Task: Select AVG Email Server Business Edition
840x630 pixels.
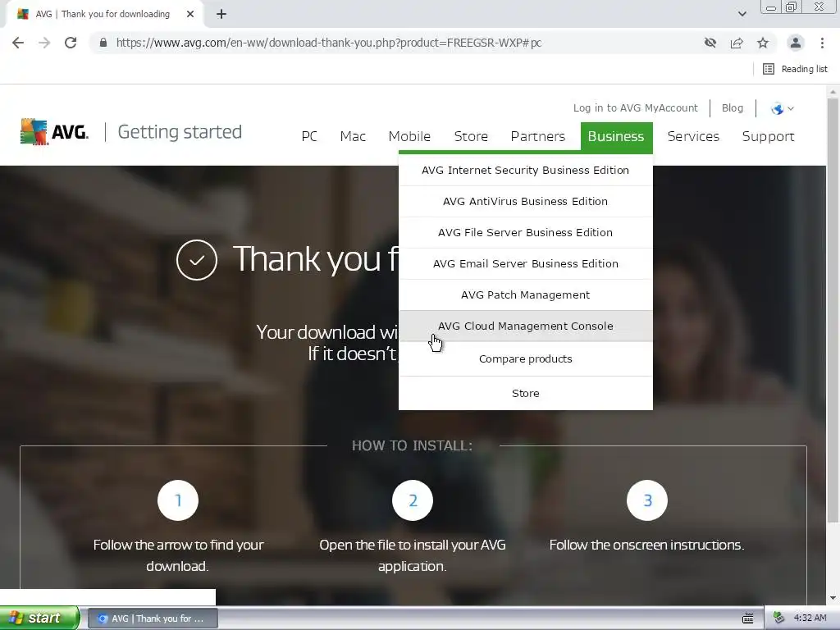Action: (526, 263)
